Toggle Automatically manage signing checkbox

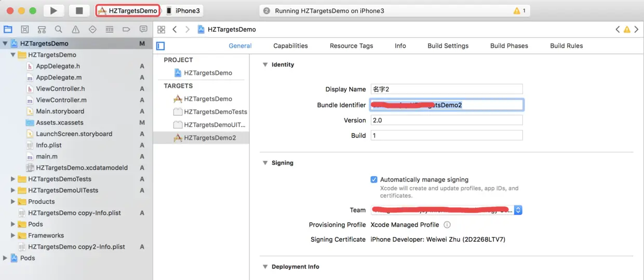pos(374,179)
